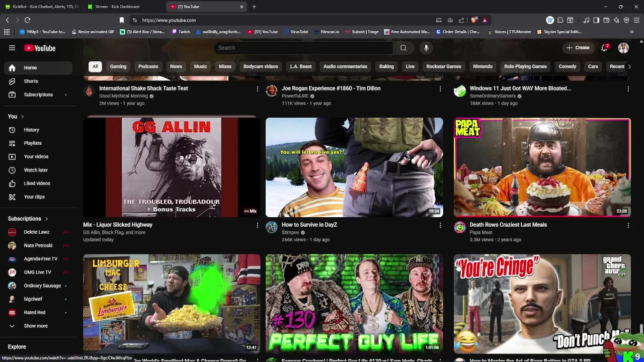Open options for Windows 11 Just Got WAY More Bloated
Image resolution: width=644 pixels, height=362 pixels.
(x=628, y=88)
